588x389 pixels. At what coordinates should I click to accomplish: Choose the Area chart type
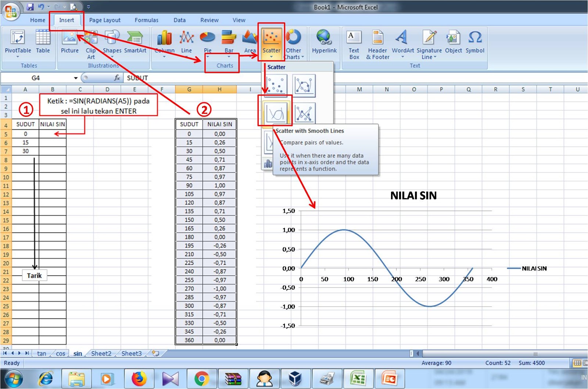[x=250, y=43]
